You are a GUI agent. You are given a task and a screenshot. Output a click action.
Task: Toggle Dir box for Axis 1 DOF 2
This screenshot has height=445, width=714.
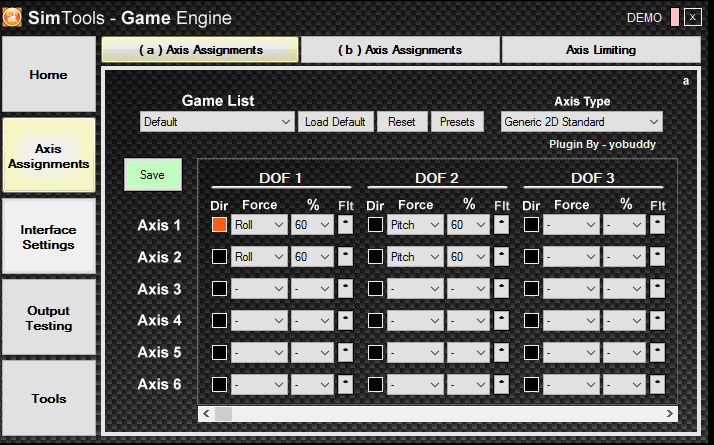375,225
